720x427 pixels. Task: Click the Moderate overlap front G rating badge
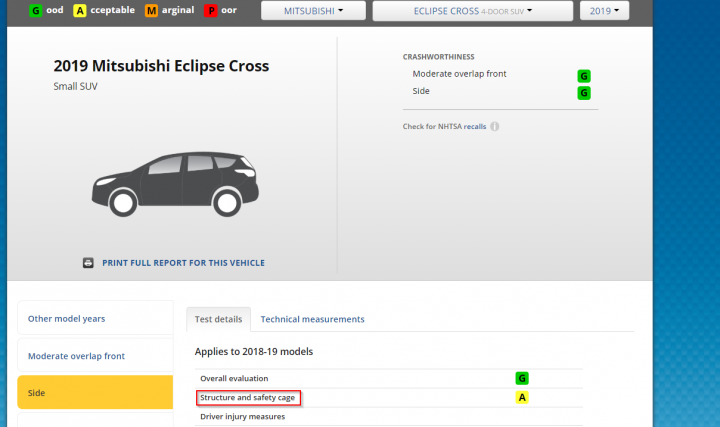(584, 76)
